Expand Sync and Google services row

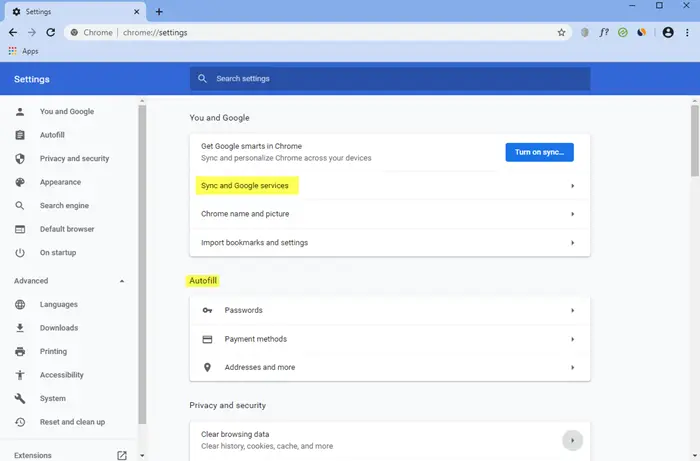tap(390, 186)
